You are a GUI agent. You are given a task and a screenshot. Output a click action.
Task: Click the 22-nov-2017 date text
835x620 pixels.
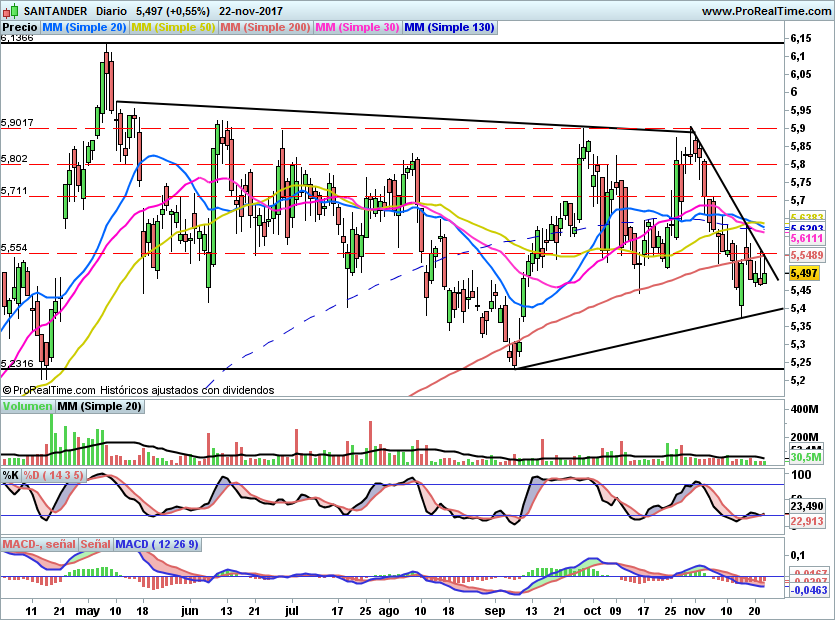coord(250,11)
